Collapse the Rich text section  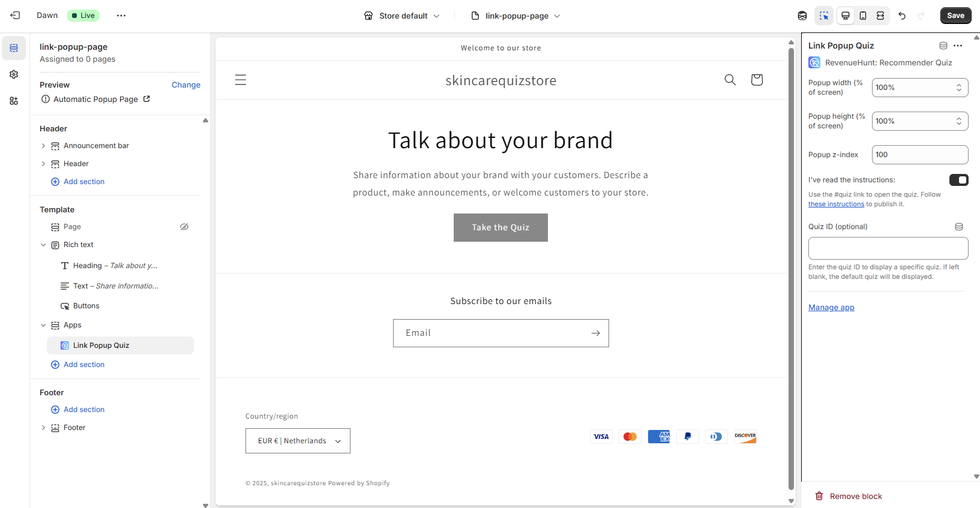(43, 245)
